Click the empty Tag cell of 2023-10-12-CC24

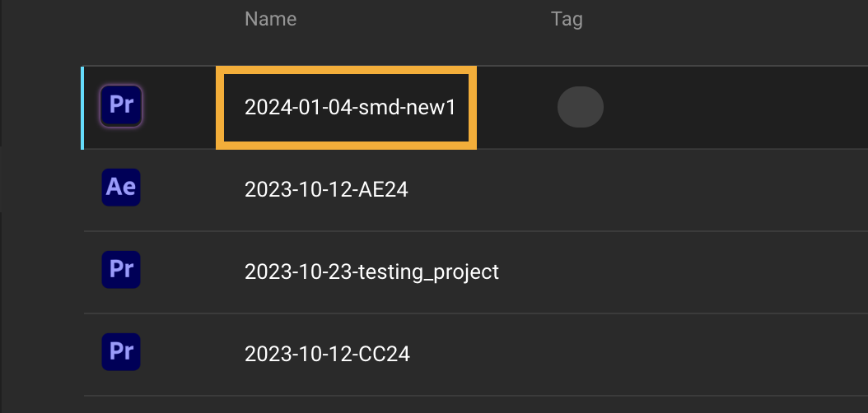pos(581,355)
